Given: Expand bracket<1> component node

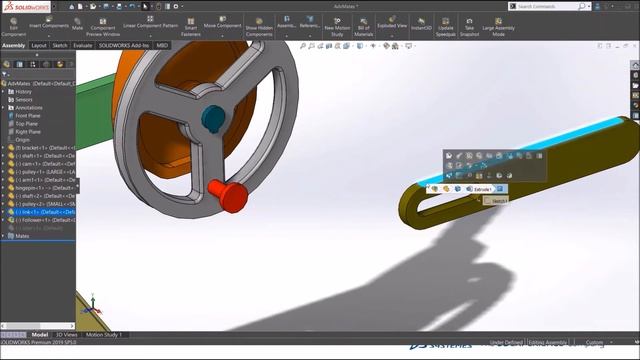Looking at the screenshot, I should [x=3, y=148].
